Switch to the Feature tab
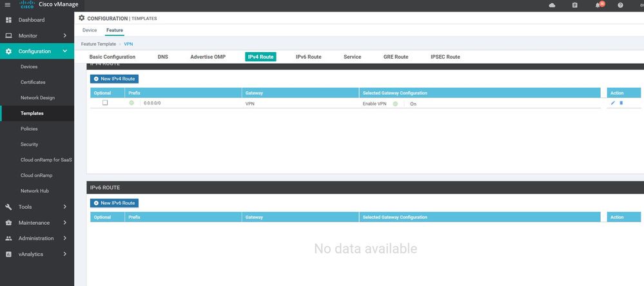This screenshot has width=644, height=286. coord(115,30)
